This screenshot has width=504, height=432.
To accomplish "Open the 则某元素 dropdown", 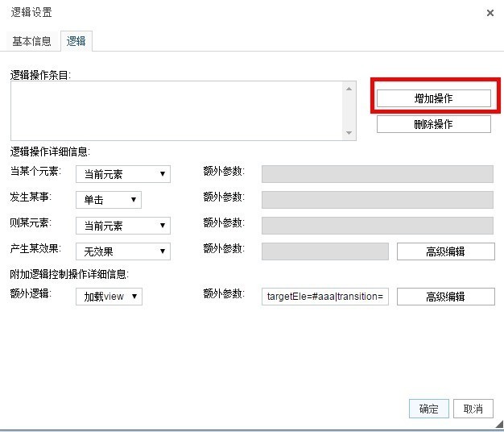I will [x=123, y=226].
